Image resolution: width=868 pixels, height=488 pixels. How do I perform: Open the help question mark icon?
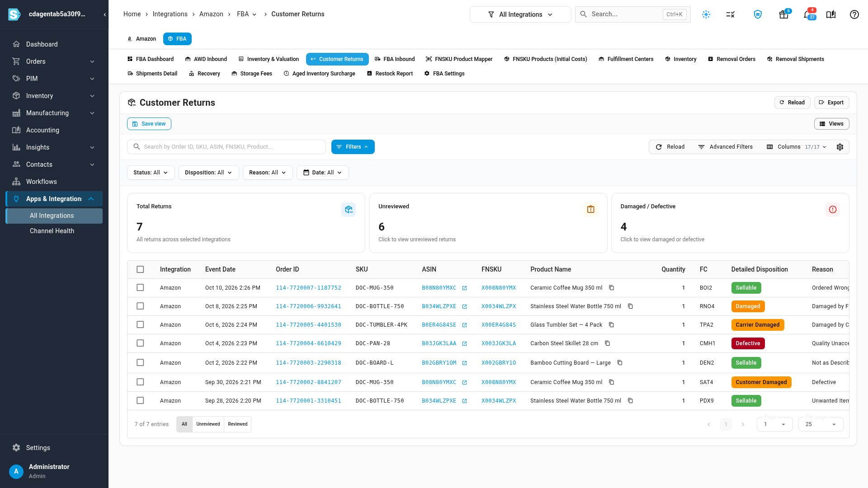pos(854,14)
